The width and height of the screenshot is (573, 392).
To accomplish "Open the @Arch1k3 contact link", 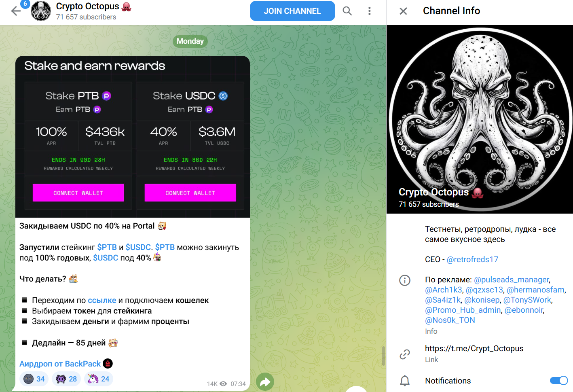I will (x=444, y=290).
